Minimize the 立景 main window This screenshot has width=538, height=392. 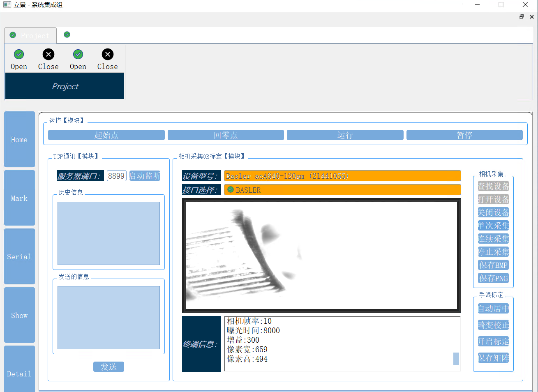[x=477, y=5]
